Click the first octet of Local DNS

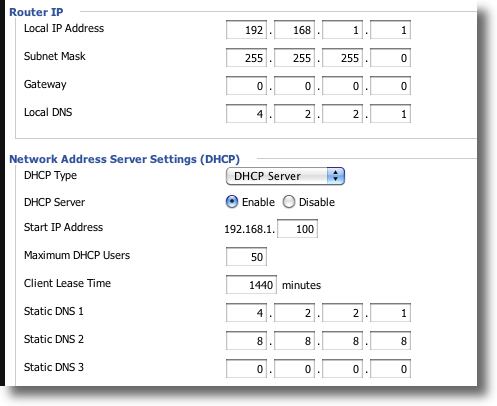246,114
